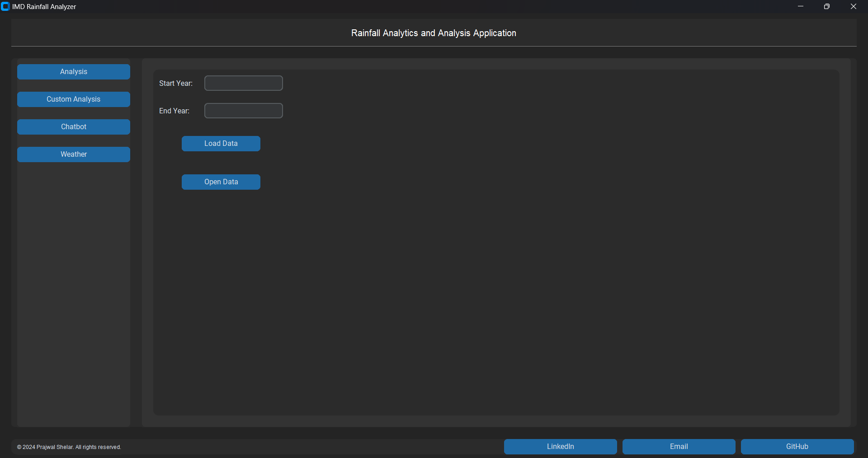Screen dimensions: 868x458
Task: Click the "End Year:" label
Action: click(x=174, y=111)
